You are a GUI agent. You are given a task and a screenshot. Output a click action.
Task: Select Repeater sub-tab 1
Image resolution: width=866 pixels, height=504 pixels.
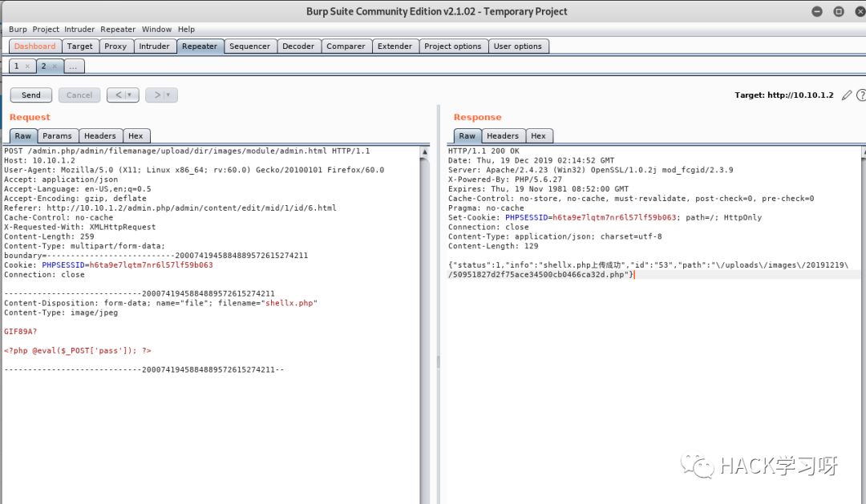(x=17, y=67)
